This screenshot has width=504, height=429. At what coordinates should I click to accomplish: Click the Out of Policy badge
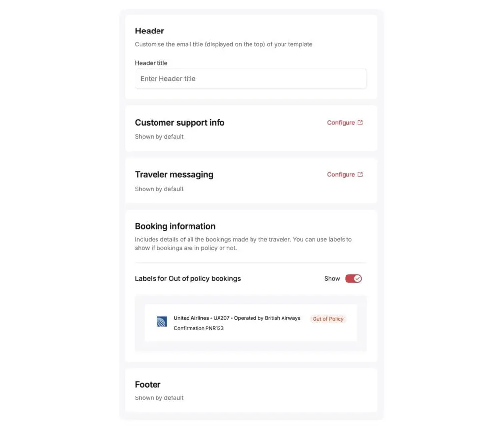coord(328,319)
